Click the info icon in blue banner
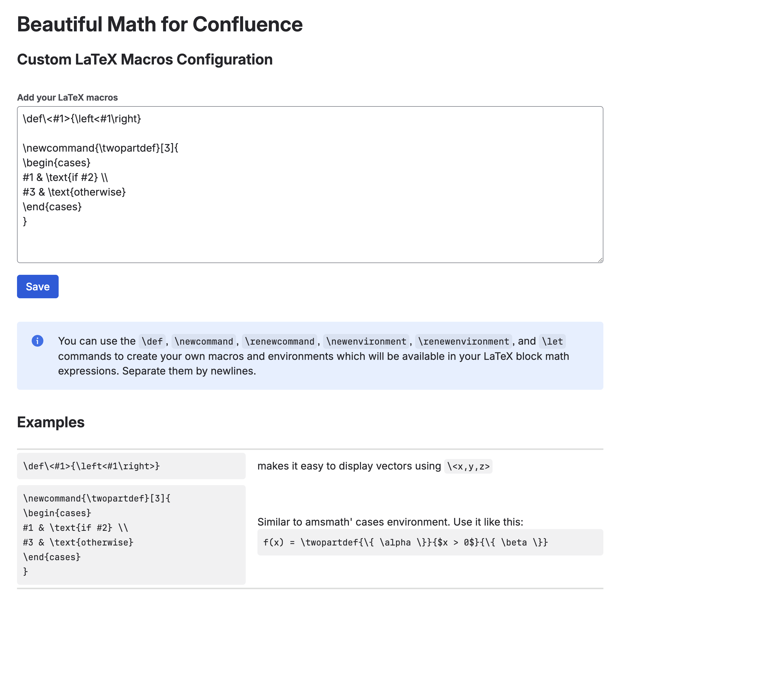This screenshot has width=784, height=698. point(37,341)
